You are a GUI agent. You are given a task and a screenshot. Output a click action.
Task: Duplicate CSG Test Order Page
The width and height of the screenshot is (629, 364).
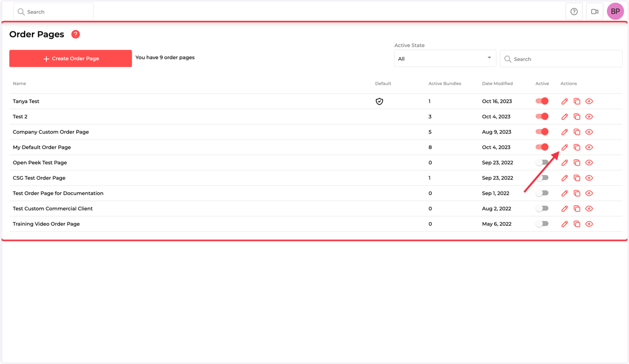(577, 178)
